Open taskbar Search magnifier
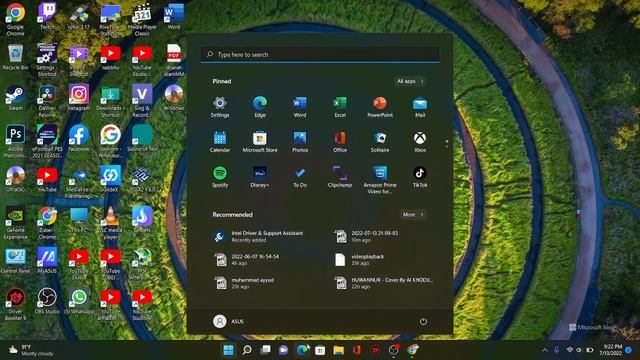This screenshot has height=360, width=640. click(x=247, y=350)
